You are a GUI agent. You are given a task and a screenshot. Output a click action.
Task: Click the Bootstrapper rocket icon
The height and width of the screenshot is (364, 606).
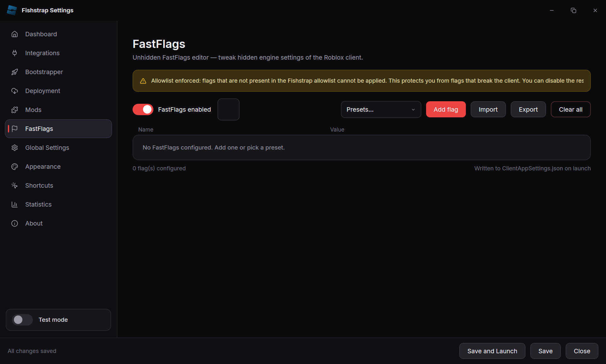[x=15, y=72]
